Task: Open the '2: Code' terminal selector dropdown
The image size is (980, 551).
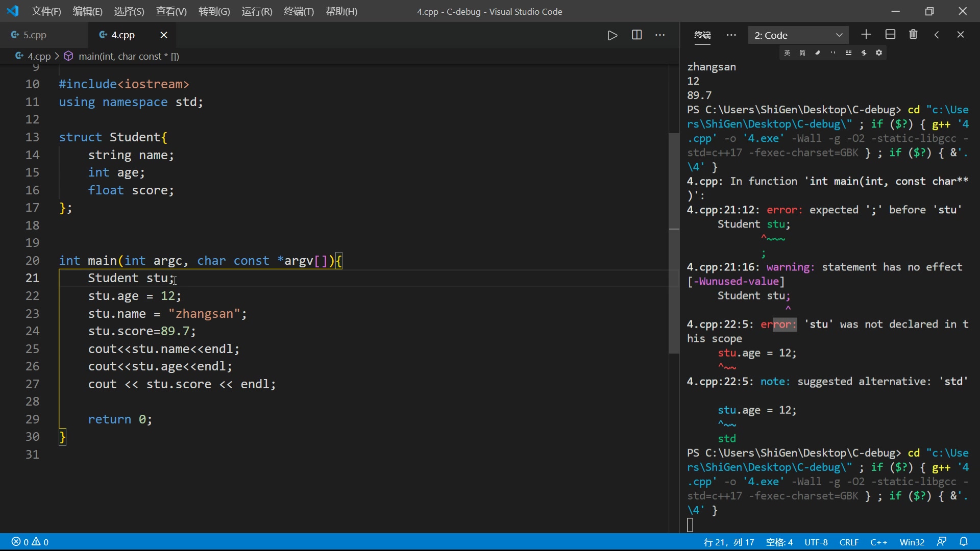Action: point(798,35)
